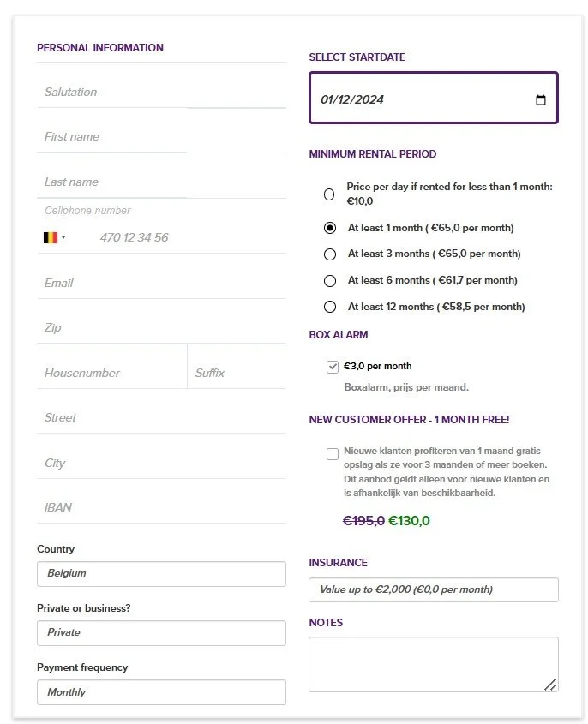Click the Notes text area
Image resolution: width=588 pixels, height=724 pixels.
pyautogui.click(x=433, y=664)
